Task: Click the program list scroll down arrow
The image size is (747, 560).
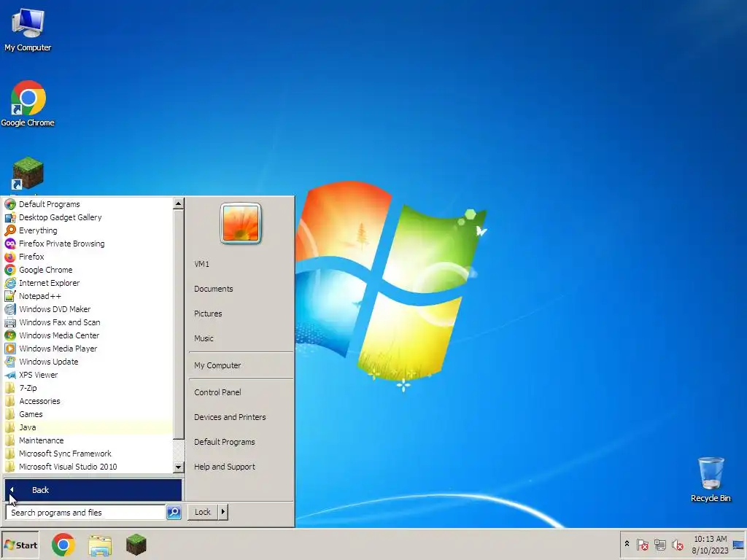Action: click(179, 467)
